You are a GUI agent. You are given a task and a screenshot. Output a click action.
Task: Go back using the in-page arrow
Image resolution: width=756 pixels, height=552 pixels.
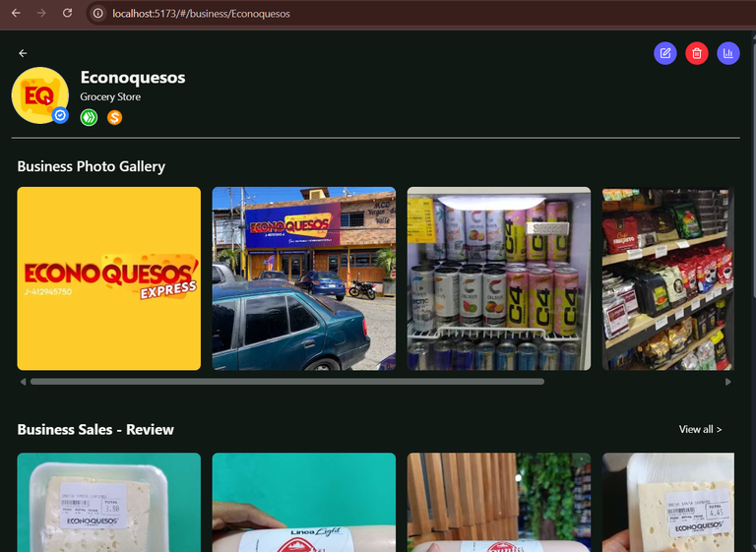(24, 53)
